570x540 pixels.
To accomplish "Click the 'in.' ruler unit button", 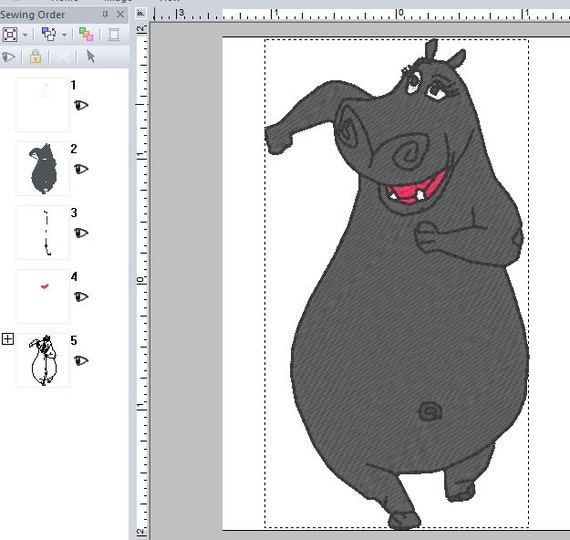I will click(141, 13).
